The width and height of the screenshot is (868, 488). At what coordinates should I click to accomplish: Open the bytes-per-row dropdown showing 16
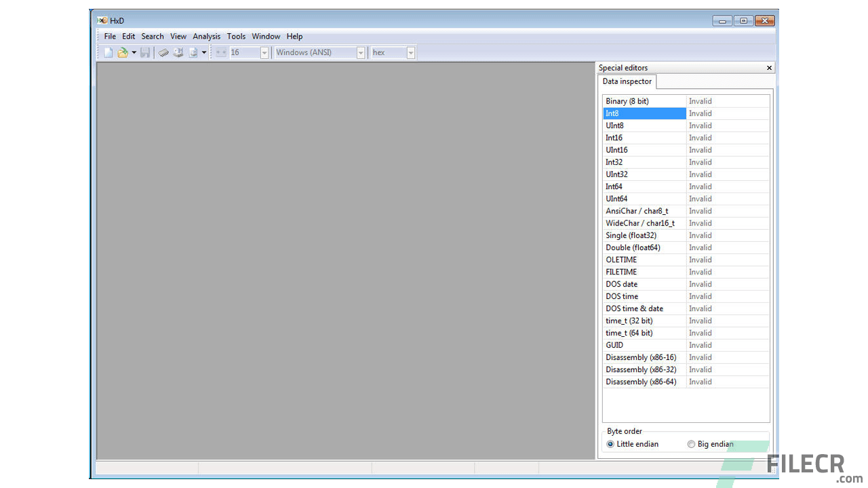tap(264, 52)
